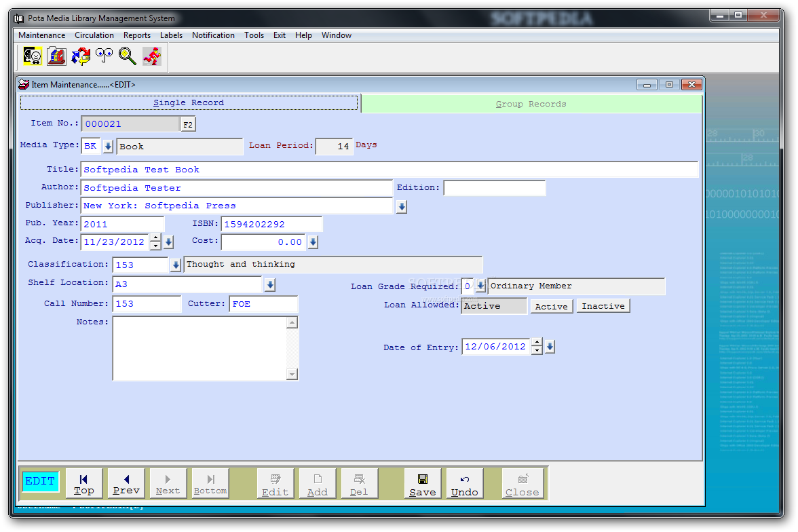Open the Tools menu
Viewport: 798px width, 532px height.
click(254, 35)
